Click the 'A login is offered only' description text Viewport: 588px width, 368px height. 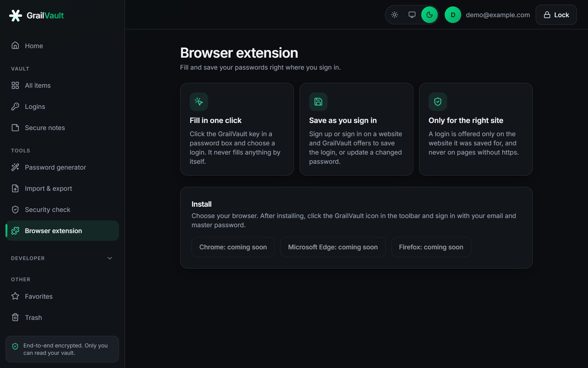pyautogui.click(x=473, y=143)
